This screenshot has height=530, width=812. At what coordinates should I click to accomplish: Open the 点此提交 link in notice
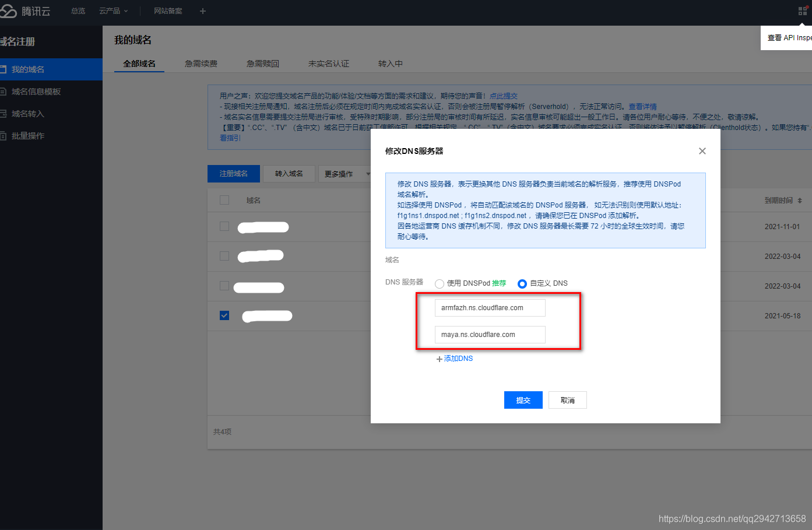click(504, 96)
